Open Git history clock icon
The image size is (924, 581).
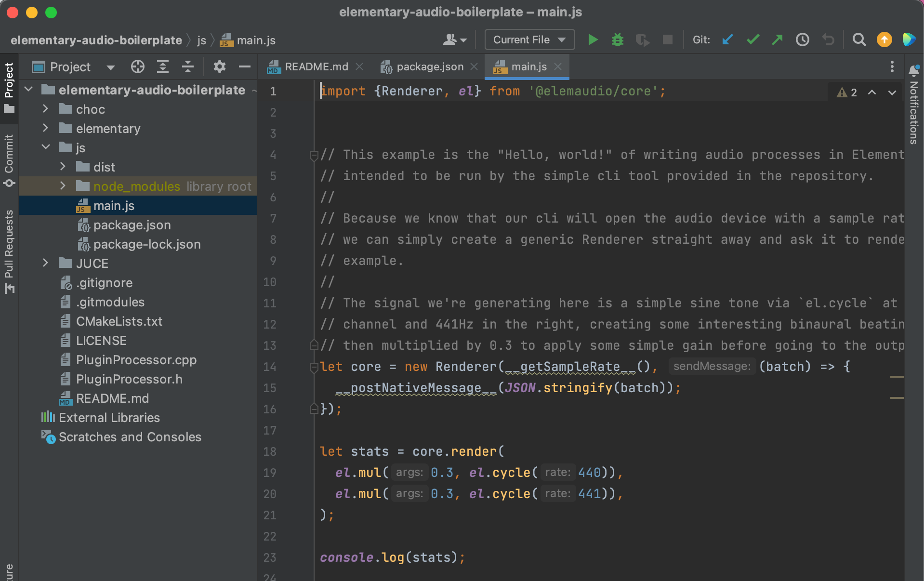pyautogui.click(x=802, y=40)
